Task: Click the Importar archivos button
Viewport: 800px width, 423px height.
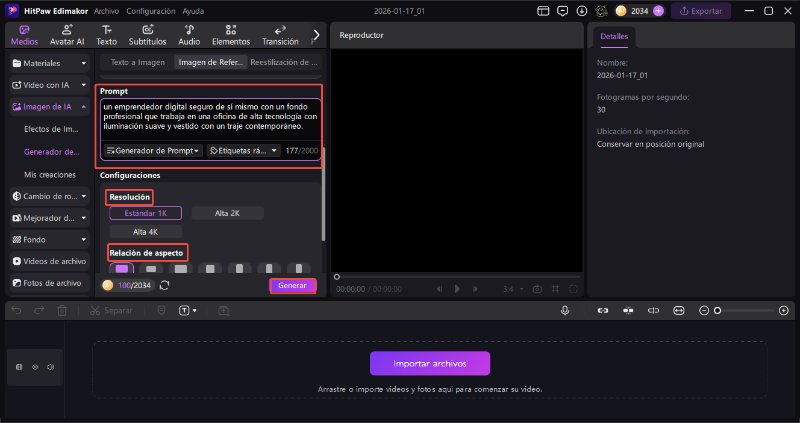Action: tap(430, 363)
